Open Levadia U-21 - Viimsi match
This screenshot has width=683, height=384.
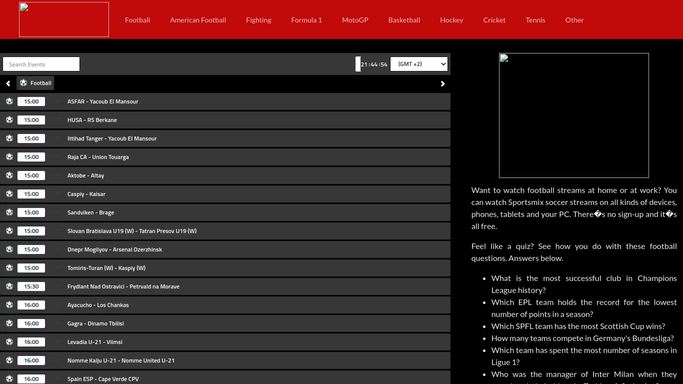tap(95, 342)
